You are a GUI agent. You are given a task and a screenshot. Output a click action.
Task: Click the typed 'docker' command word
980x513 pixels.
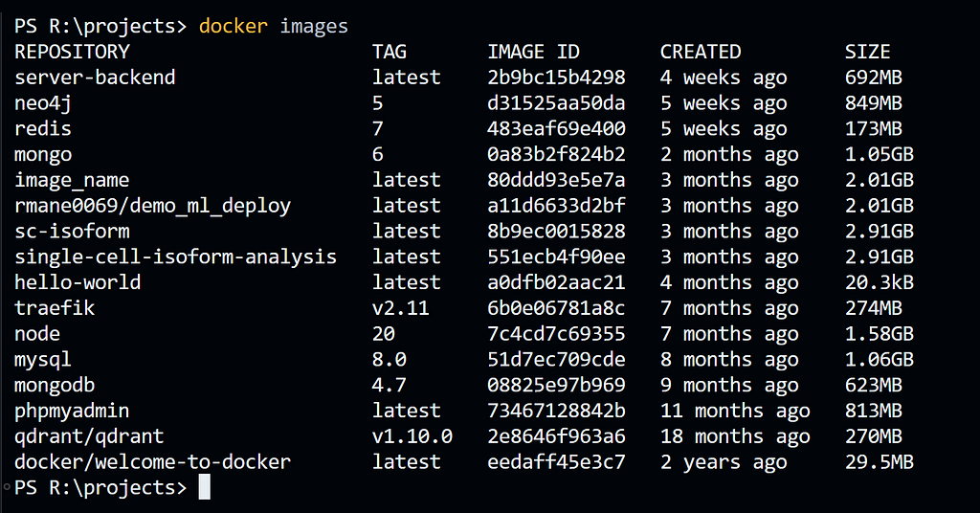[234, 26]
